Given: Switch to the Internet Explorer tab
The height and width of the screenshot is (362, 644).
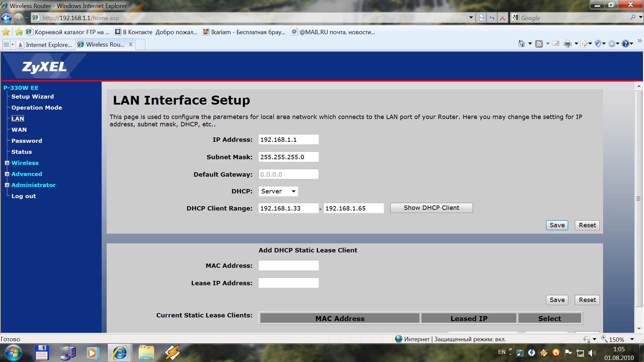Looking at the screenshot, I should tap(45, 45).
